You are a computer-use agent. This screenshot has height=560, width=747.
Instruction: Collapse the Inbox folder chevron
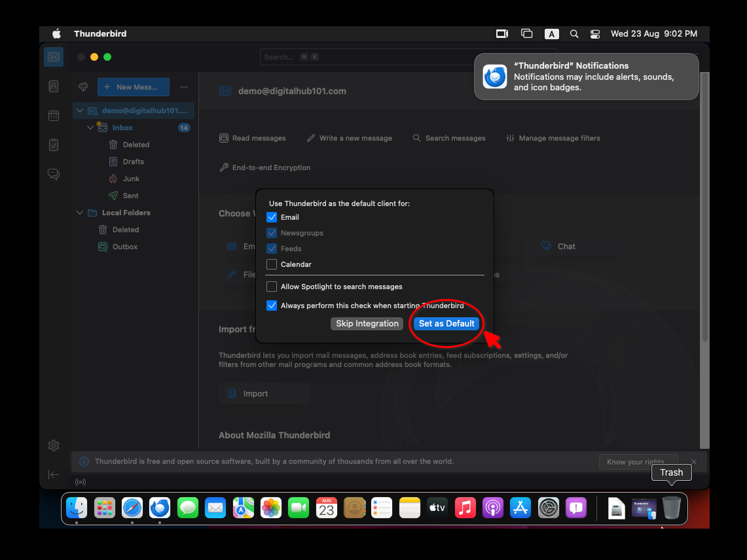click(90, 128)
